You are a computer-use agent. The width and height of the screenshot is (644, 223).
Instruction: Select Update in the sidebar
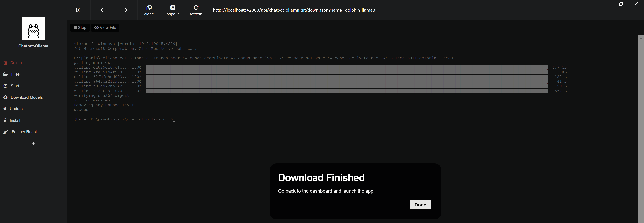click(x=33, y=109)
